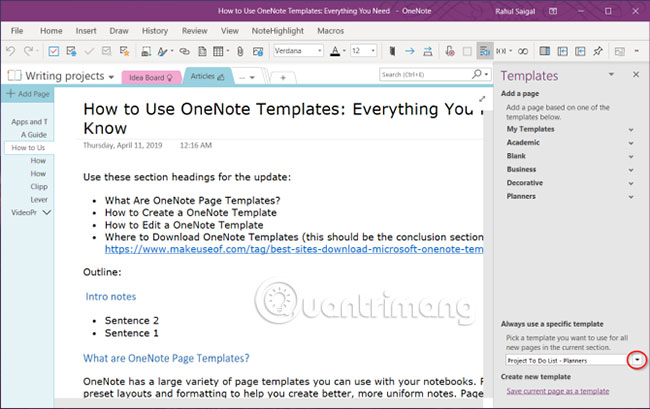Click the checkbox-with-star tag icon
Screen dimensions: 650x409
(124, 51)
